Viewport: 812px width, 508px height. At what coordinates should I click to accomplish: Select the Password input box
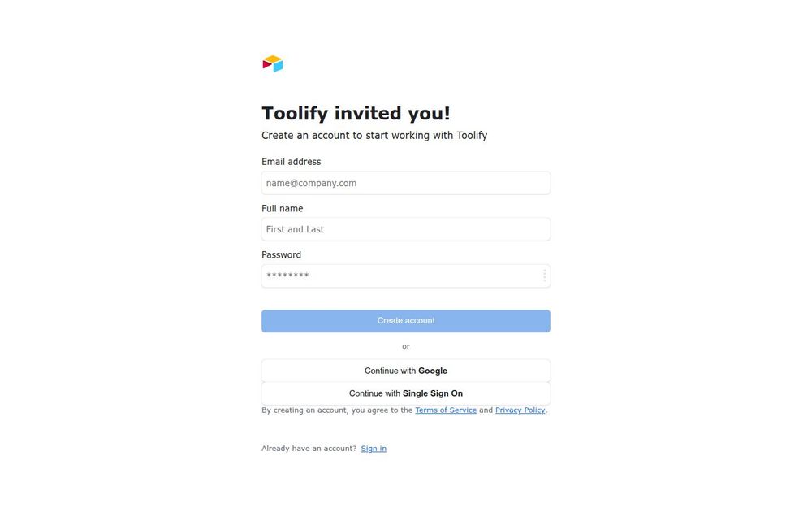pyautogui.click(x=398, y=276)
